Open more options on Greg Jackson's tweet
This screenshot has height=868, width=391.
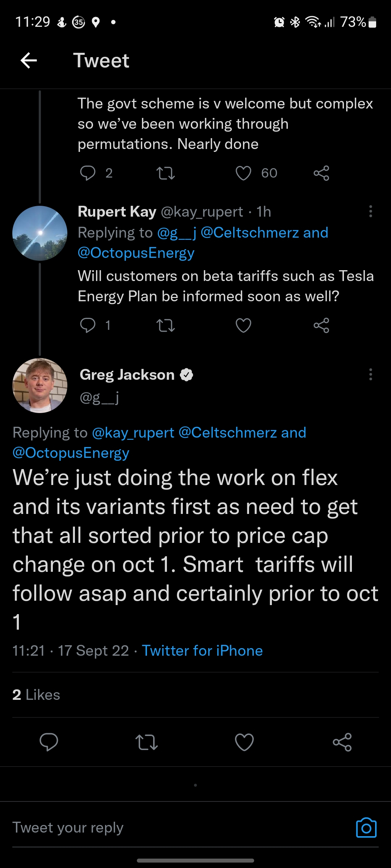[370, 375]
